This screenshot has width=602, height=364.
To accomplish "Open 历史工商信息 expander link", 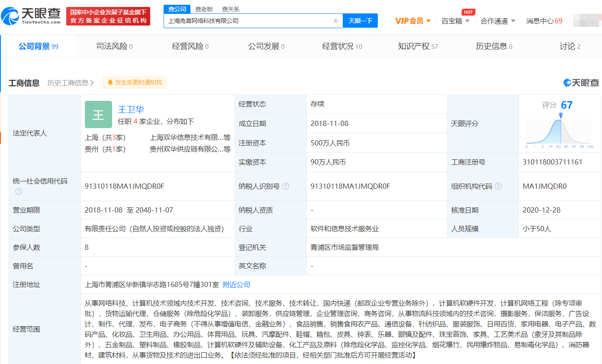I will [71, 83].
